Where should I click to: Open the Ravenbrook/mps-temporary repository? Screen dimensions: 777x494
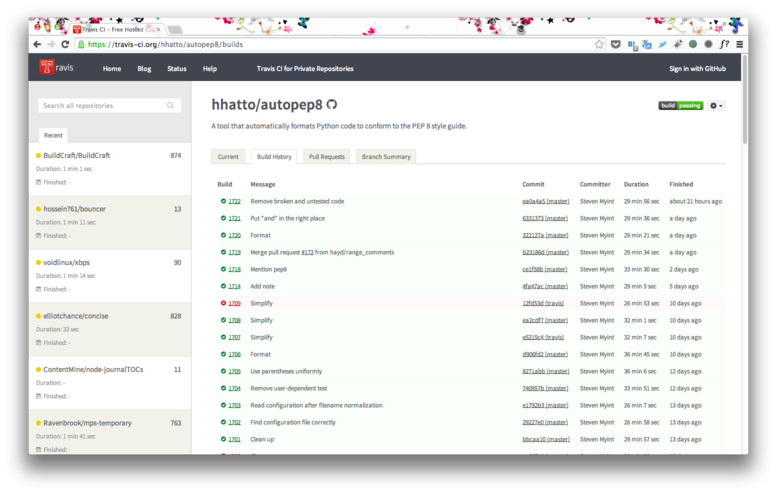pyautogui.click(x=87, y=423)
